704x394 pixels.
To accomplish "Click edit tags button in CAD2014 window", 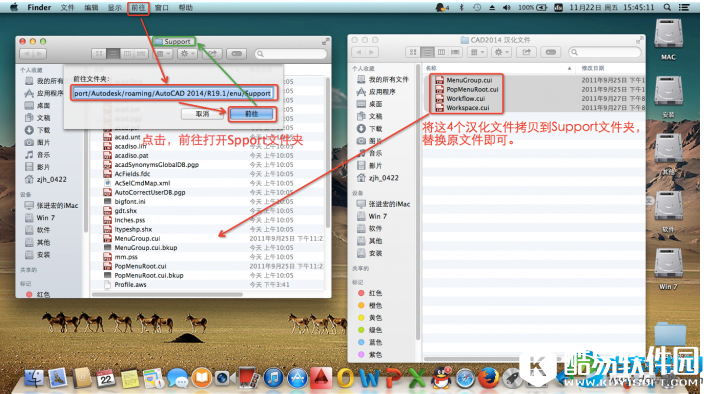I will point(551,52).
